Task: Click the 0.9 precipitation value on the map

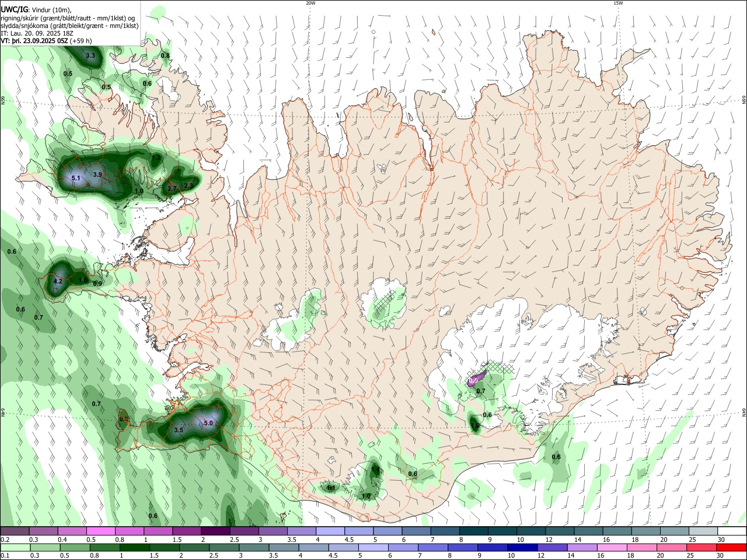Action: (97, 284)
